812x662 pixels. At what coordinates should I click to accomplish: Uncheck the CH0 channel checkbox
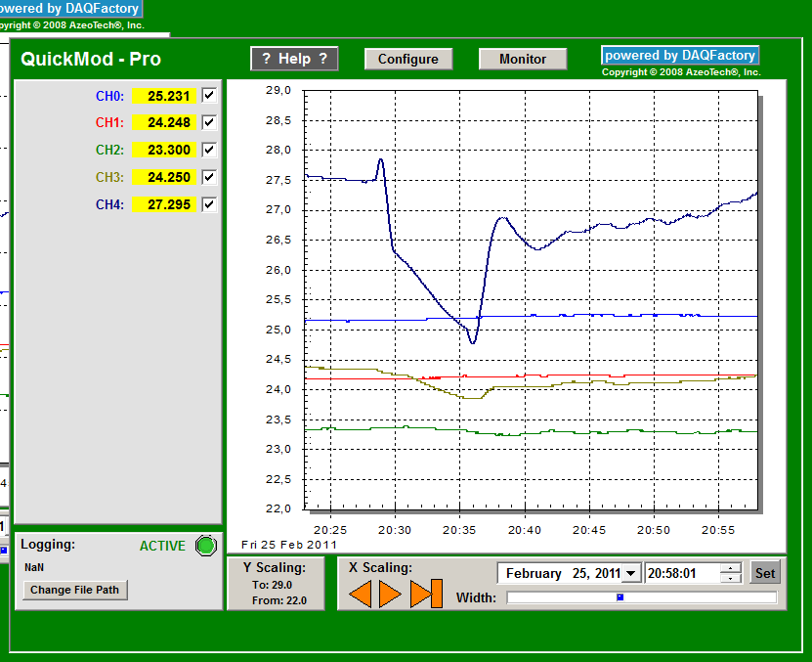(x=208, y=96)
